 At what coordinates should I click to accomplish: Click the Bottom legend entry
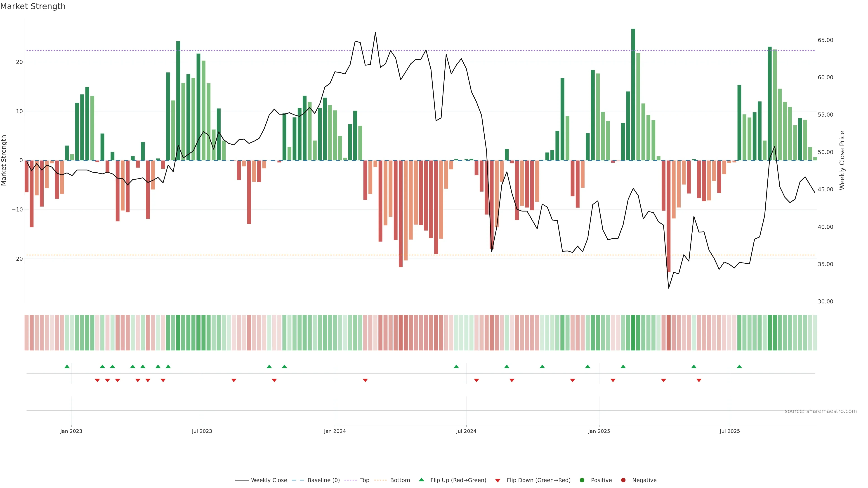(393, 480)
